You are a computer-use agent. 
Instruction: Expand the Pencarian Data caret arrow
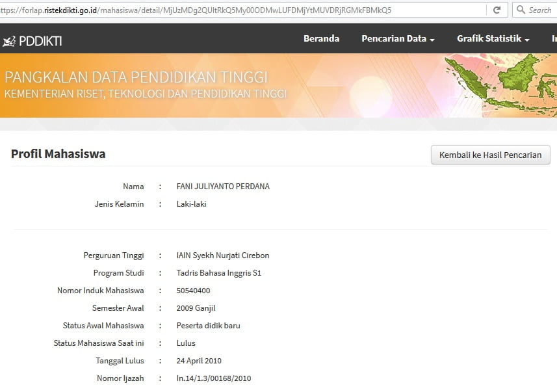(x=432, y=40)
